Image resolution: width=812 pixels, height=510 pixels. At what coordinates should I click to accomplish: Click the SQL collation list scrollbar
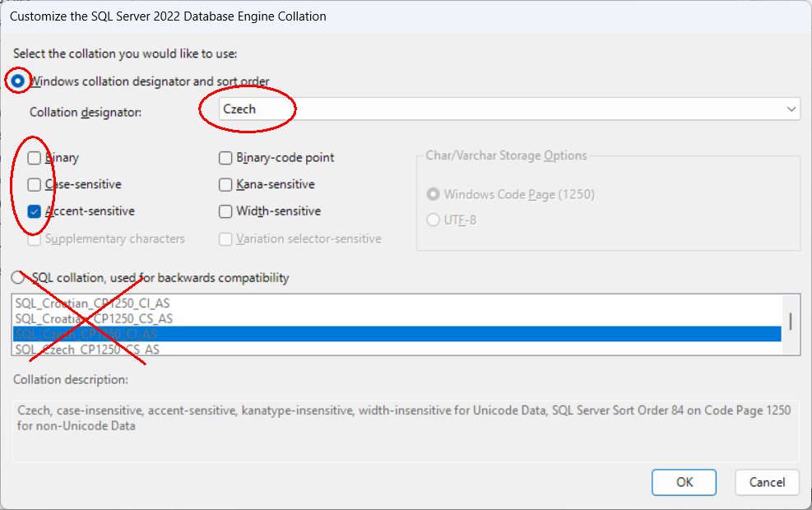coord(791,321)
